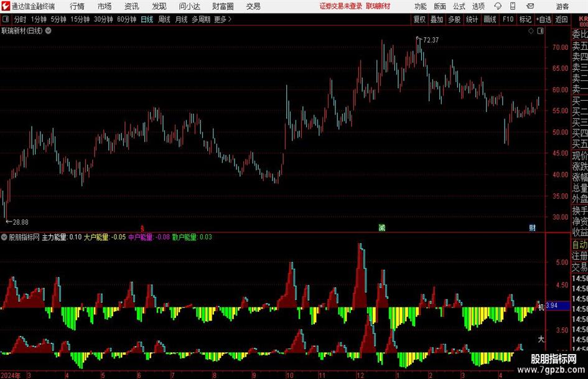Click the red $ marker on the chart
Viewport: 588px width, 379px height.
tap(142, 228)
